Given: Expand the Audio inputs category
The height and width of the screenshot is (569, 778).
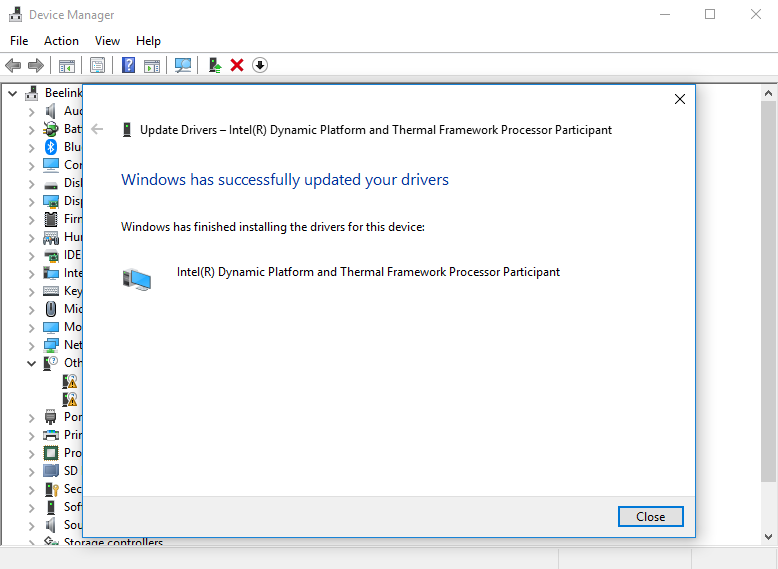Looking at the screenshot, I should pos(31,112).
